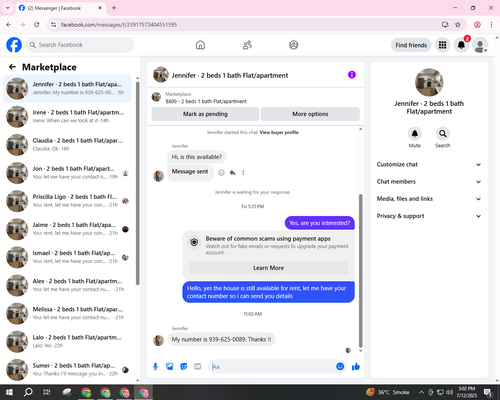Click the conversation list scrollbar
Image resolution: width=500 pixels, height=400 pixels.
pos(138,183)
